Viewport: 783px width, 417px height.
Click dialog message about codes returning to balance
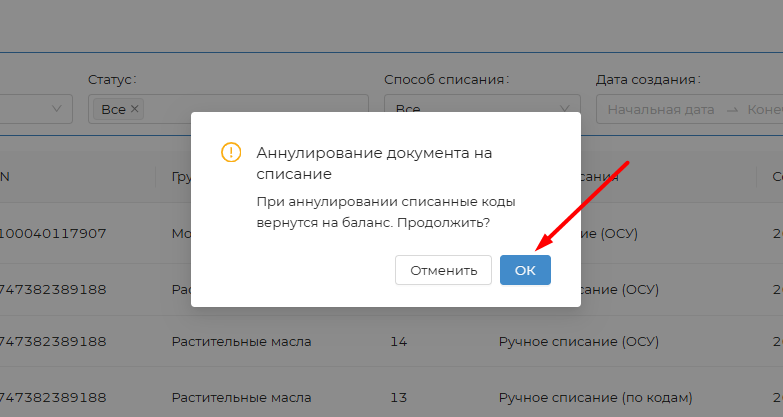coord(379,211)
